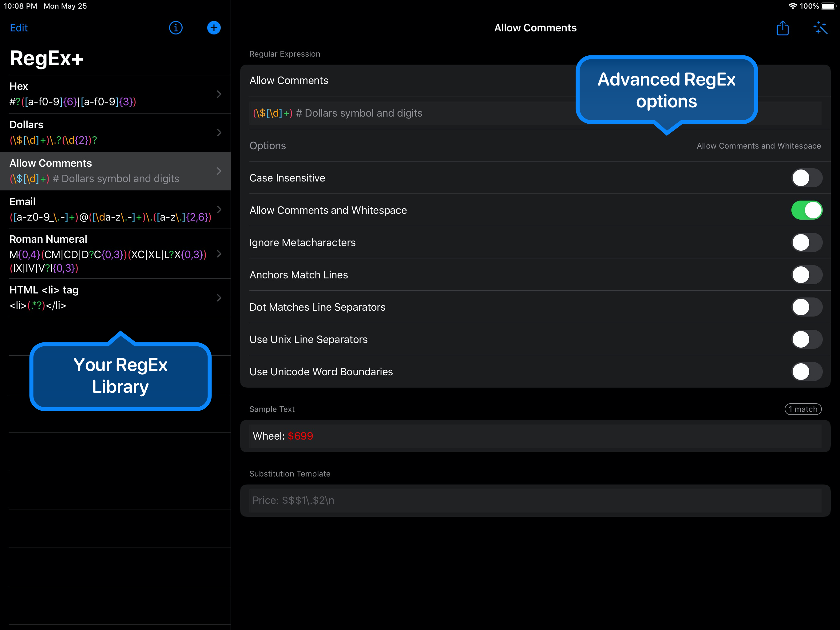Add a new regex with plus icon
Screen dimensions: 840x630
click(214, 28)
